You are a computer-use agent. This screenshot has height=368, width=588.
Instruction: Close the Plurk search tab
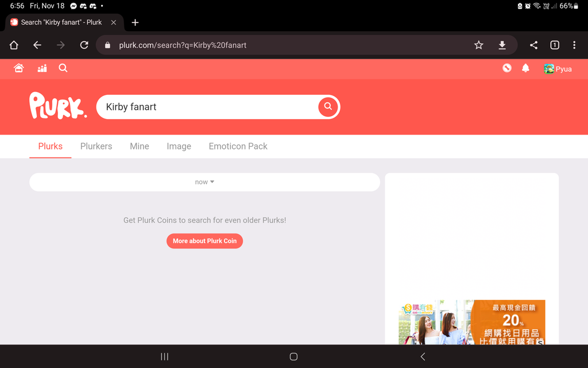coord(113,22)
